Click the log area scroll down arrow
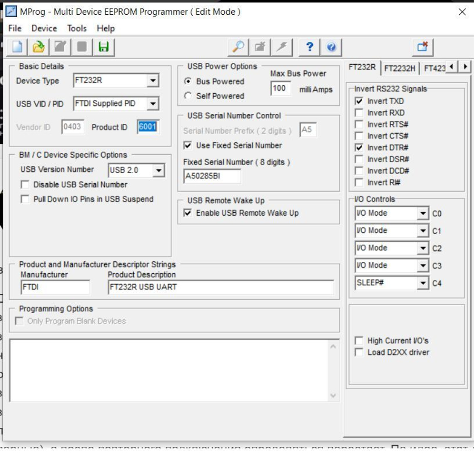Viewport: 476px width, 476px height. [333, 395]
